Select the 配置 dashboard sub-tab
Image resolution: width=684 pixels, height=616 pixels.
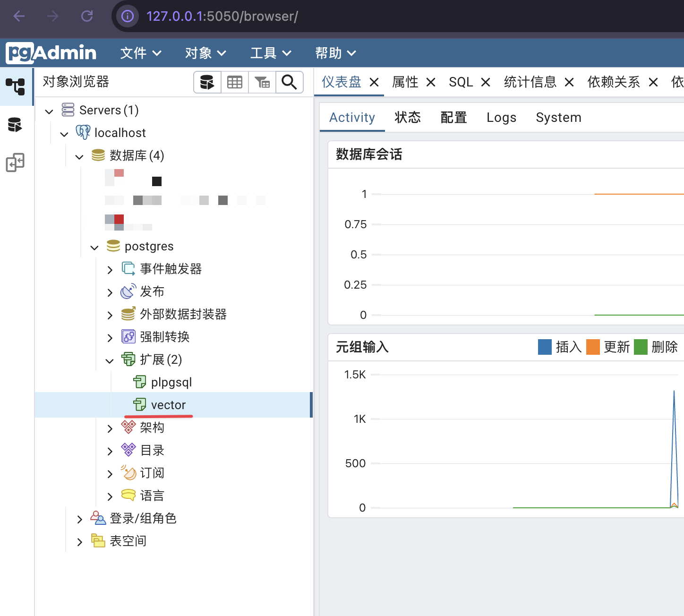coord(453,117)
